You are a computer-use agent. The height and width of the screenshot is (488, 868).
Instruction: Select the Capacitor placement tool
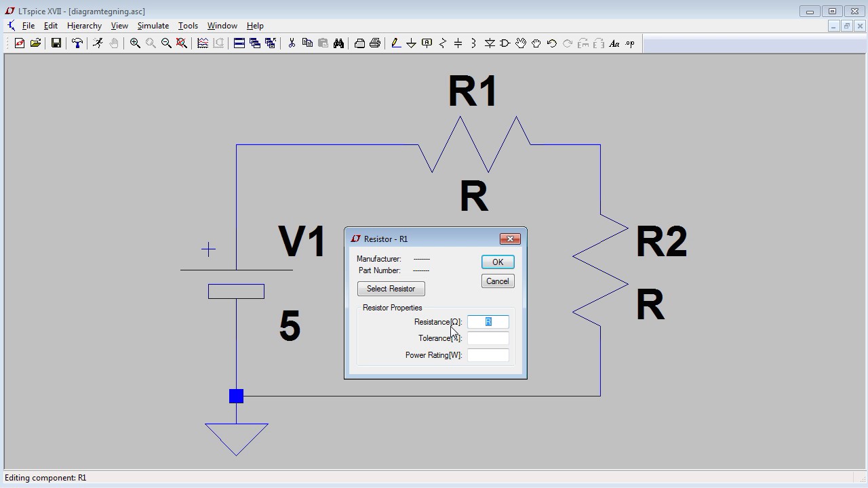(458, 43)
